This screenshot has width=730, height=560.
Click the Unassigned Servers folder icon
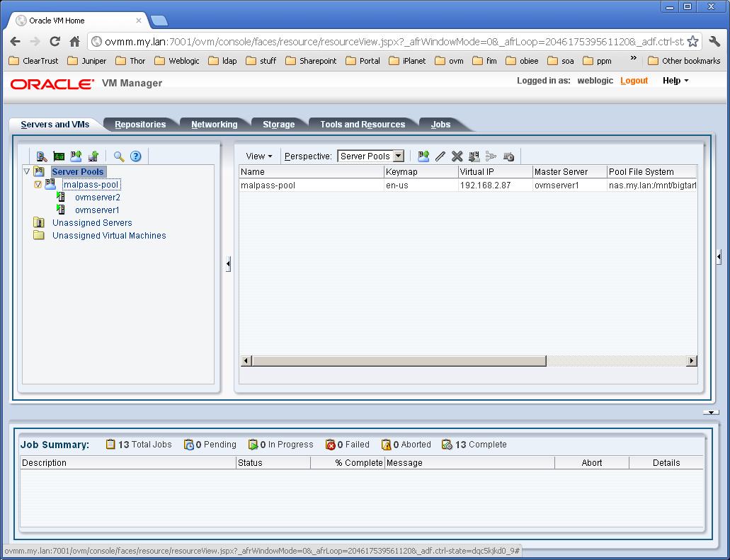(x=39, y=222)
